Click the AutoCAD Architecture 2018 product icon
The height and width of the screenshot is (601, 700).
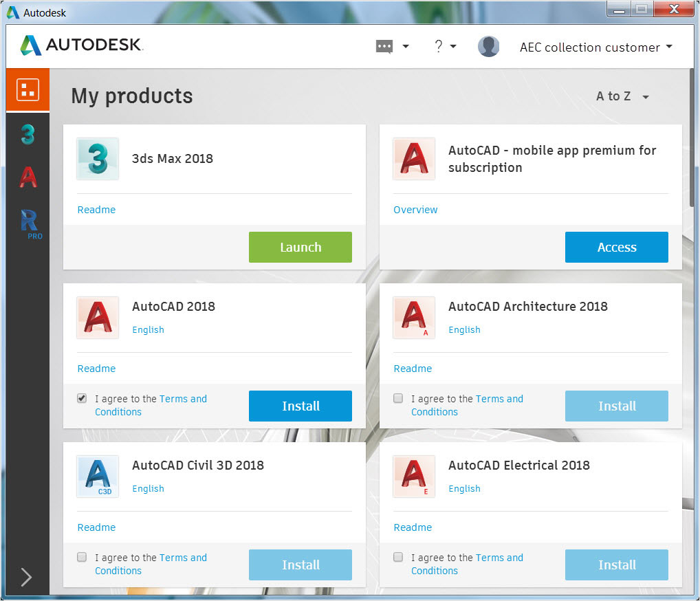tap(414, 318)
